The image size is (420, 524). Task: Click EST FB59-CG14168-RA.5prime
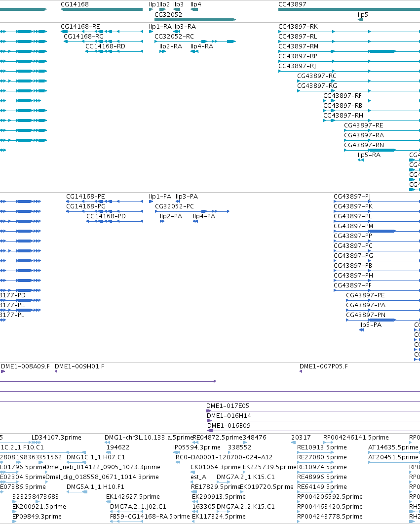[x=150, y=516]
